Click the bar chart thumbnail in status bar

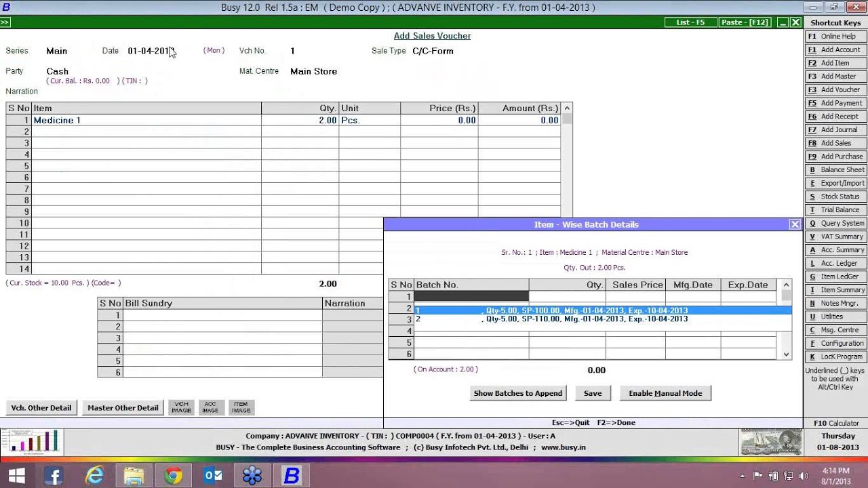(x=31, y=443)
